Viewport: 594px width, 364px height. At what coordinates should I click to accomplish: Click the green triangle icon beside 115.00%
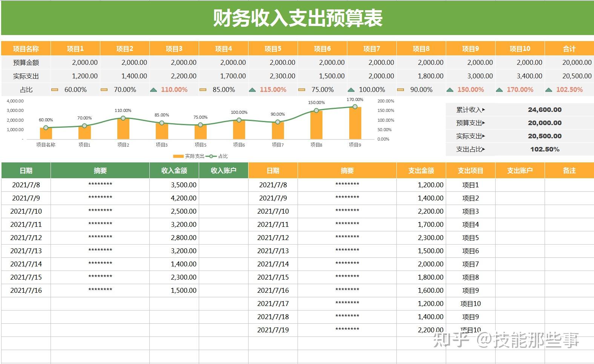pyautogui.click(x=252, y=90)
